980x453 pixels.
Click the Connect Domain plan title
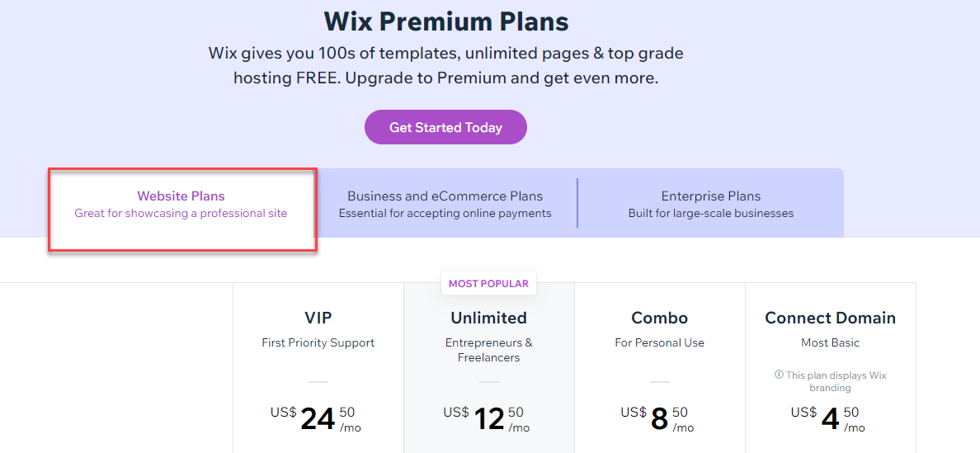click(830, 318)
